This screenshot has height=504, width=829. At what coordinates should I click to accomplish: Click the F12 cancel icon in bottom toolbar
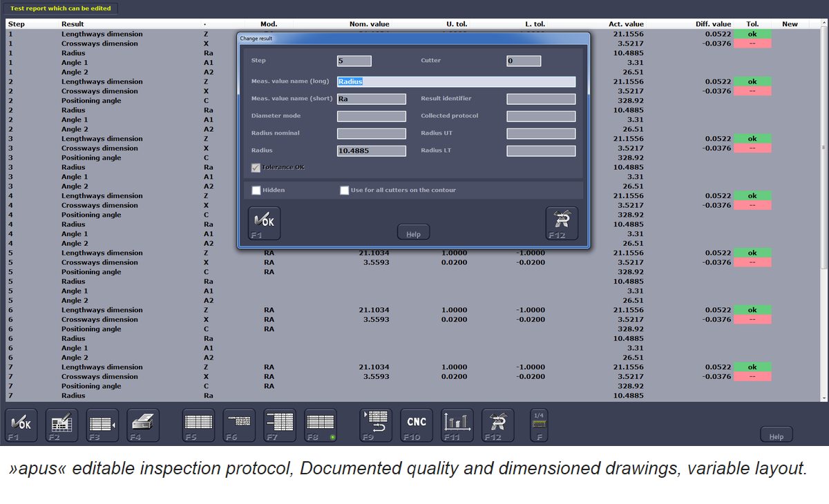(x=497, y=425)
